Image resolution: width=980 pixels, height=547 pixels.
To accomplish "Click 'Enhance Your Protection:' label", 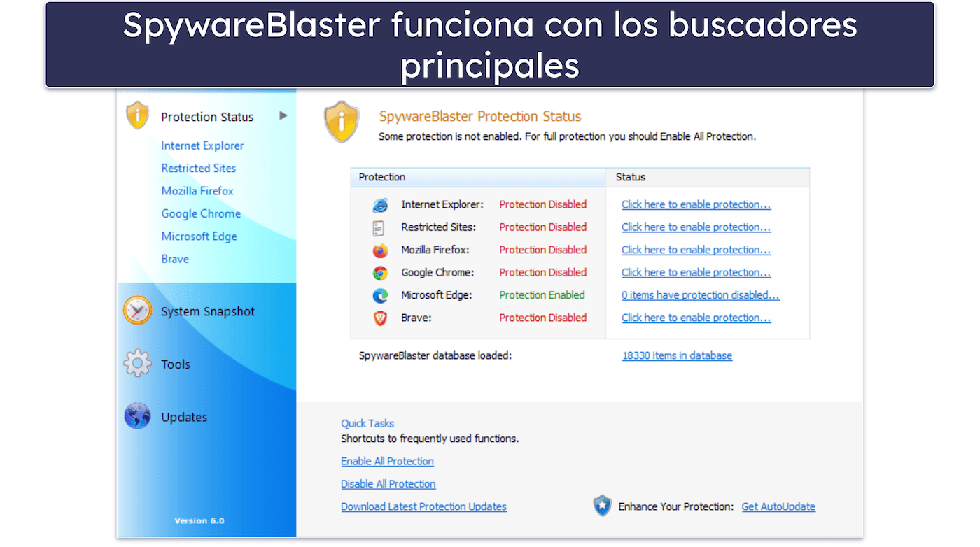I will (x=676, y=506).
